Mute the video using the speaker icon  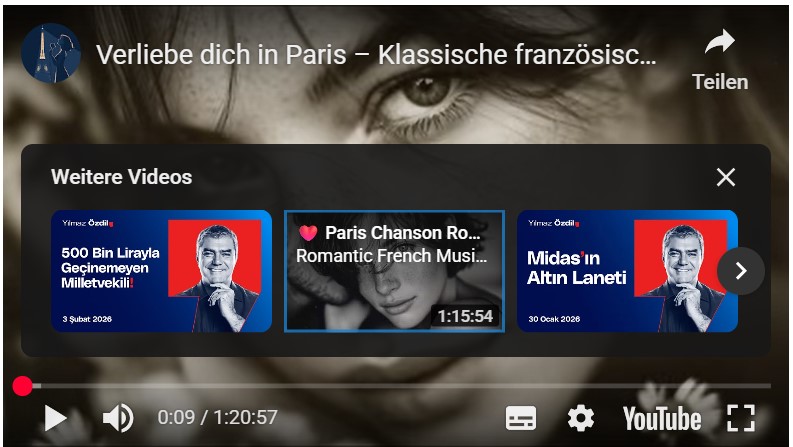118,418
